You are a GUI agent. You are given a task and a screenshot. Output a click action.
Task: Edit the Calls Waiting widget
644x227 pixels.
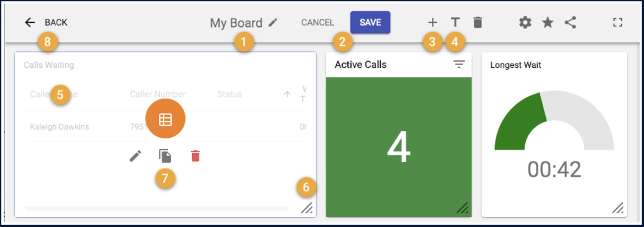tap(135, 156)
